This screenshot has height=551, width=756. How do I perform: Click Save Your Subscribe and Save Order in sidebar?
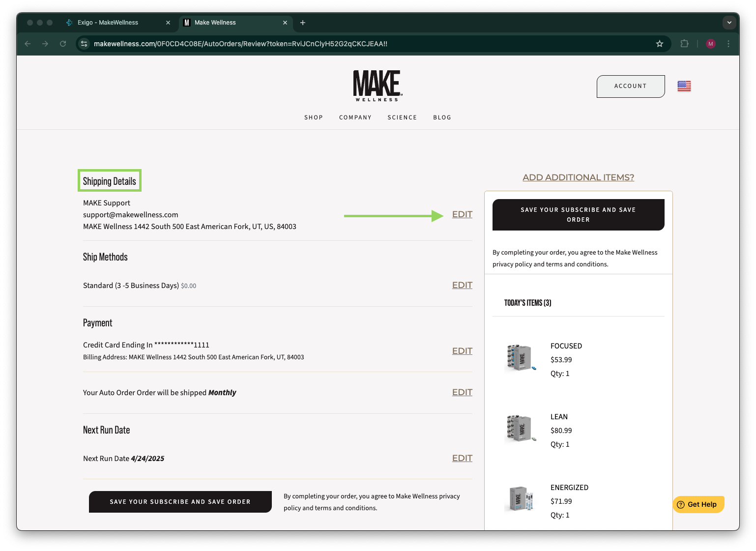click(x=578, y=215)
